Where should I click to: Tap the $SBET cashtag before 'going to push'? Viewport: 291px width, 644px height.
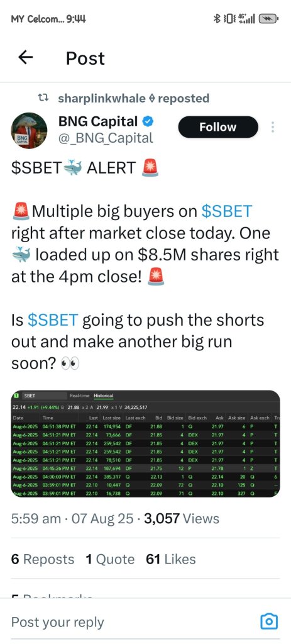53,320
